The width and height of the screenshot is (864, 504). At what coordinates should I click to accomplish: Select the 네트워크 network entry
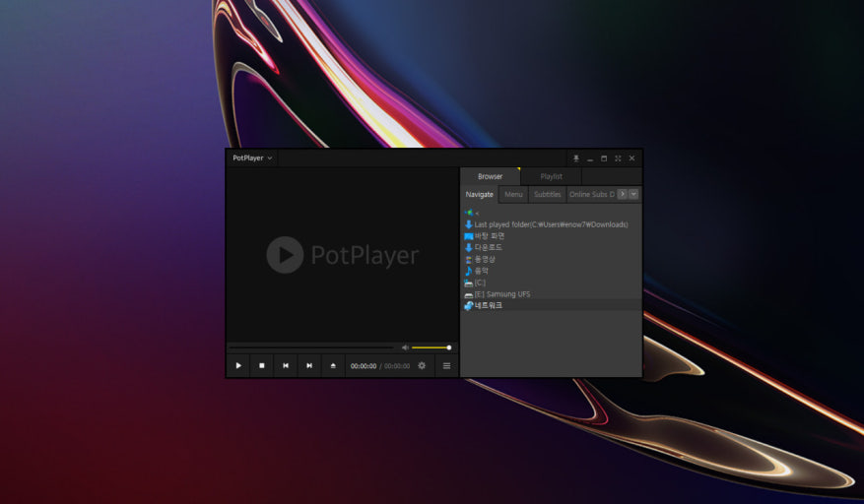pyautogui.click(x=551, y=305)
